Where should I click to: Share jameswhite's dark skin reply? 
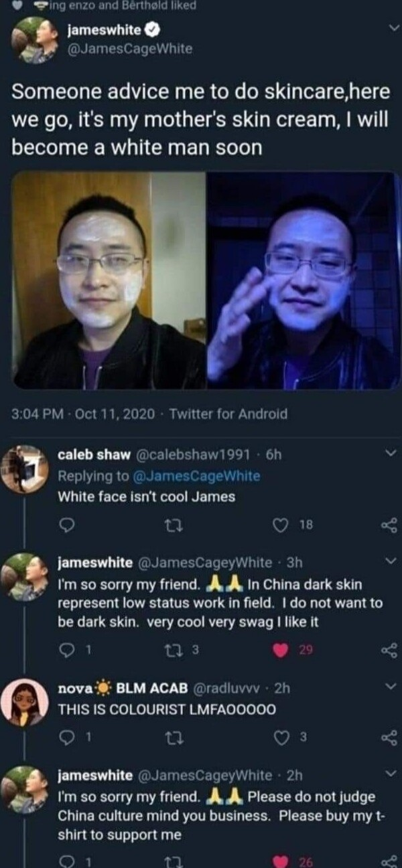pos(390,649)
